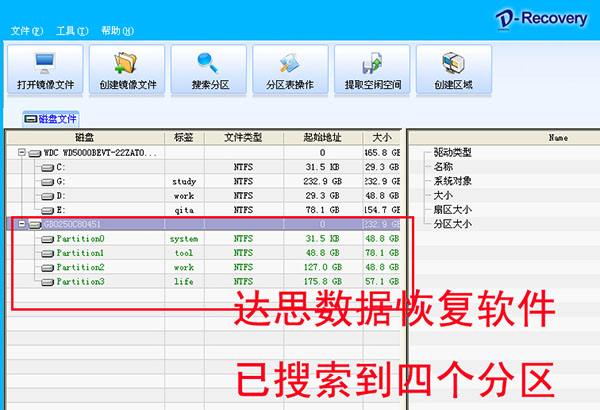Click the drive icon for G:
Viewport: 600px width, 410px height.
click(47, 181)
